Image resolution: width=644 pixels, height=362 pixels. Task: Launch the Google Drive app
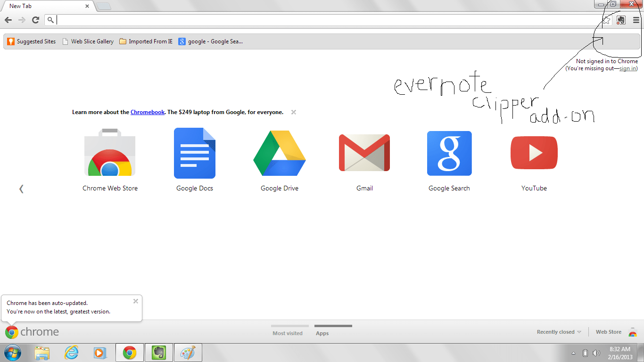pos(280,160)
